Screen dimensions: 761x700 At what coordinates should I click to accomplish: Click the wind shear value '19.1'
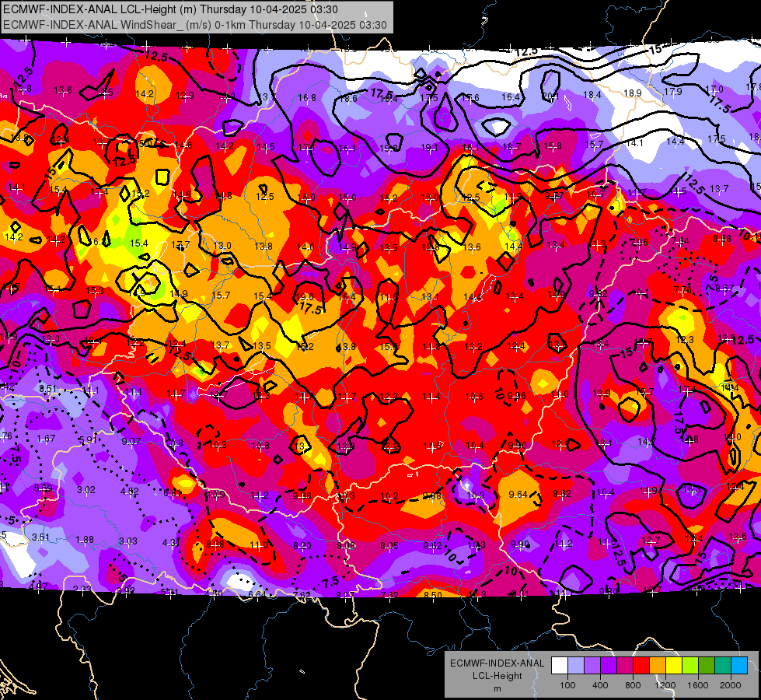tap(429, 147)
